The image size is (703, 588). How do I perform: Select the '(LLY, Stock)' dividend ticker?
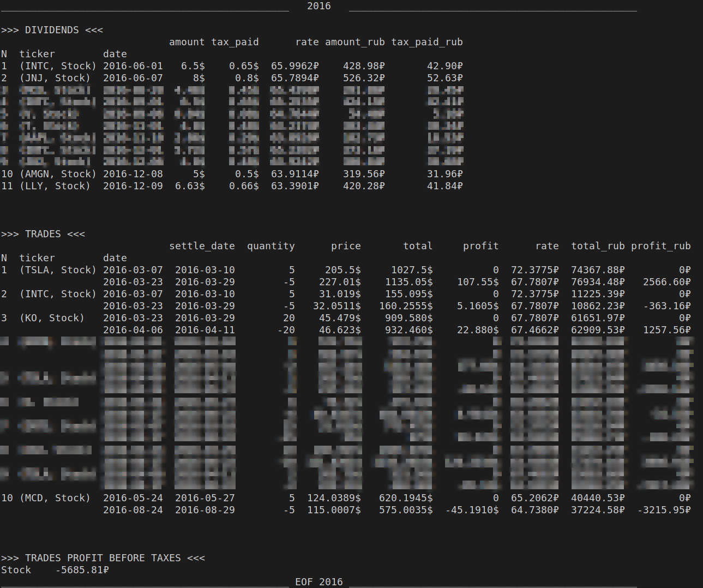click(x=55, y=186)
